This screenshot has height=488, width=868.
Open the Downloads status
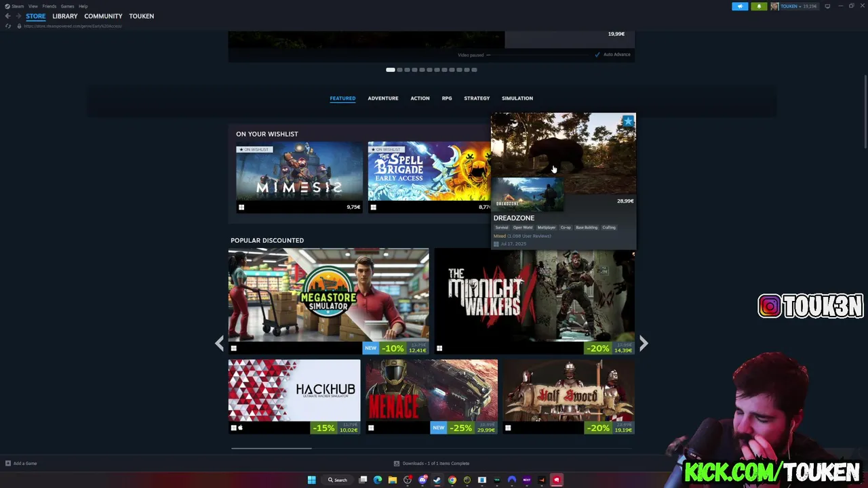click(432, 464)
